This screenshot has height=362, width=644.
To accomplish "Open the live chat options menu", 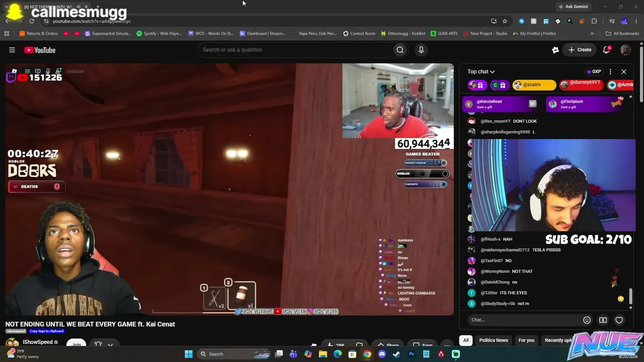I will click(610, 72).
